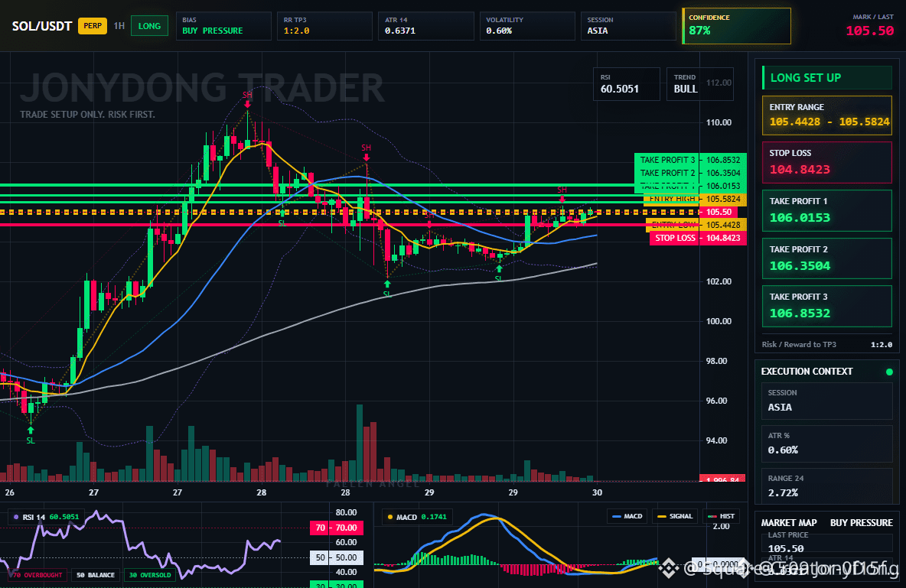Click the ENTRY RANGE card
The width and height of the screenshot is (906, 588).
[827, 115]
